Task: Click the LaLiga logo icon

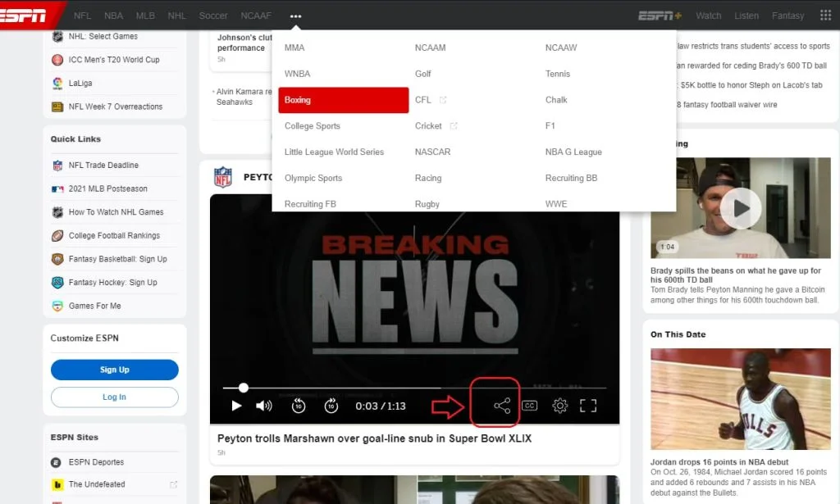Action: (x=57, y=84)
